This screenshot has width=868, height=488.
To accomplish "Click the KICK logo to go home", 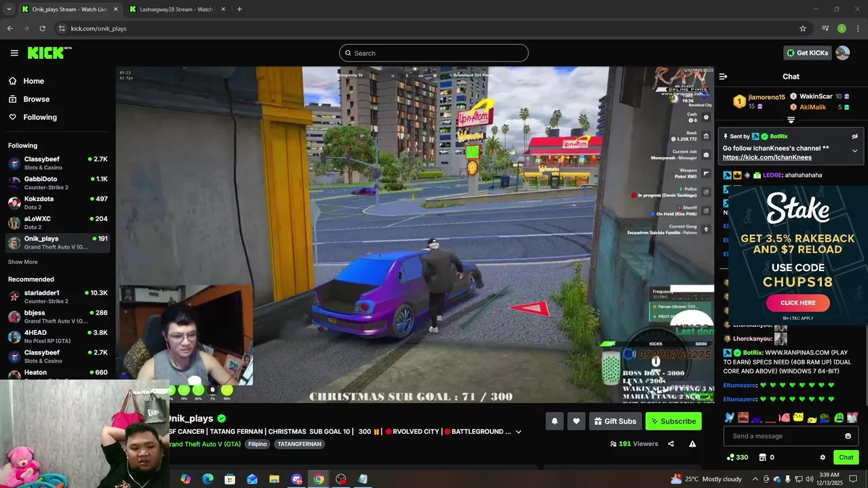I will point(49,53).
